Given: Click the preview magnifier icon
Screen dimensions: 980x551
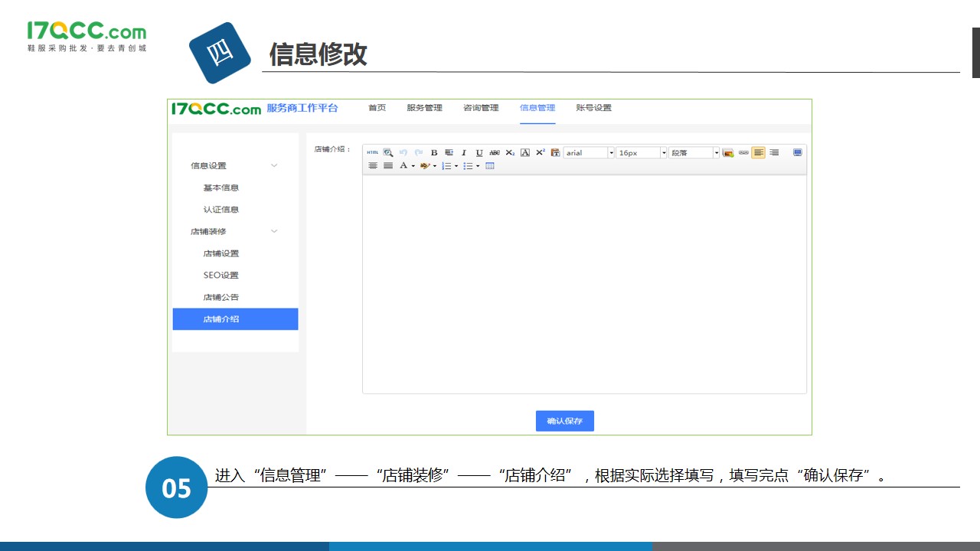Looking at the screenshot, I should click(x=388, y=153).
